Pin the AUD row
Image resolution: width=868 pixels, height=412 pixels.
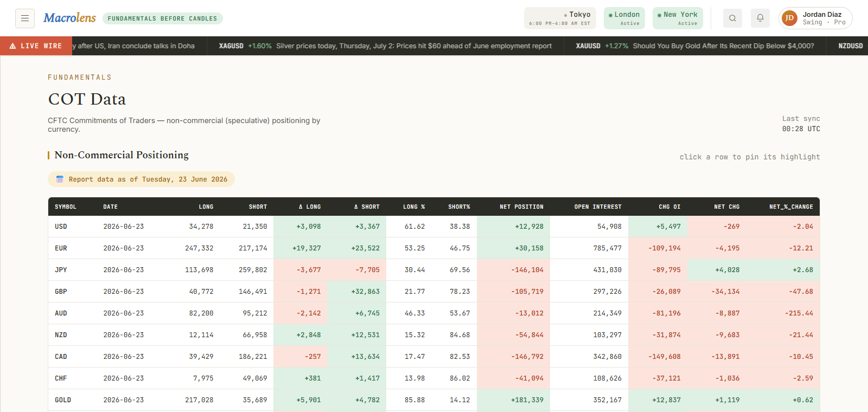pyautogui.click(x=434, y=313)
